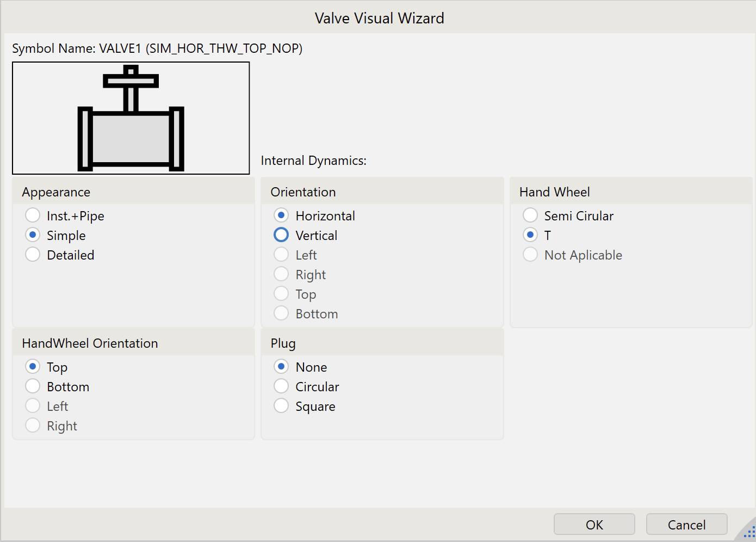
Task: Set HandWheel Orientation to Top
Action: tap(33, 367)
